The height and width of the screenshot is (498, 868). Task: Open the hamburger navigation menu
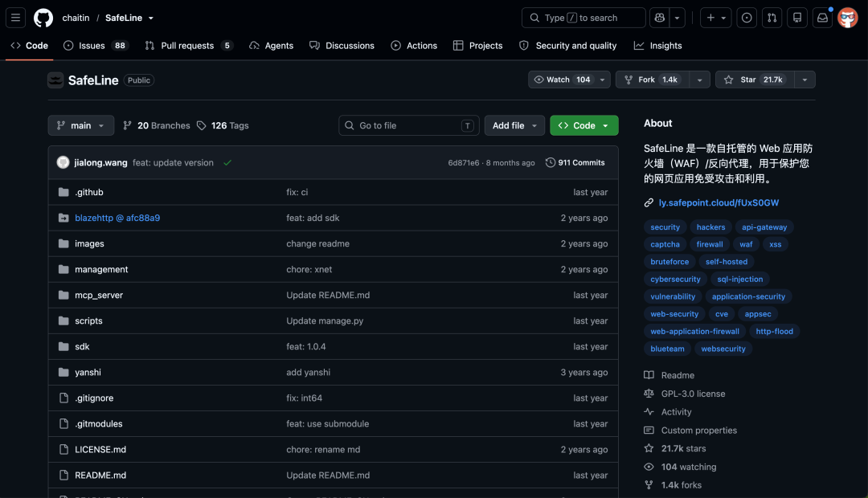tap(15, 18)
